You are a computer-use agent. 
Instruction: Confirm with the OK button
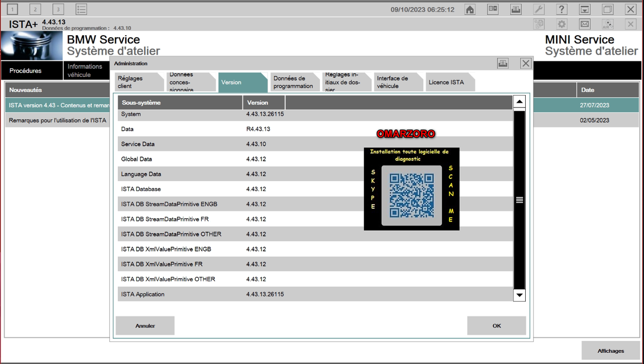[x=497, y=326]
